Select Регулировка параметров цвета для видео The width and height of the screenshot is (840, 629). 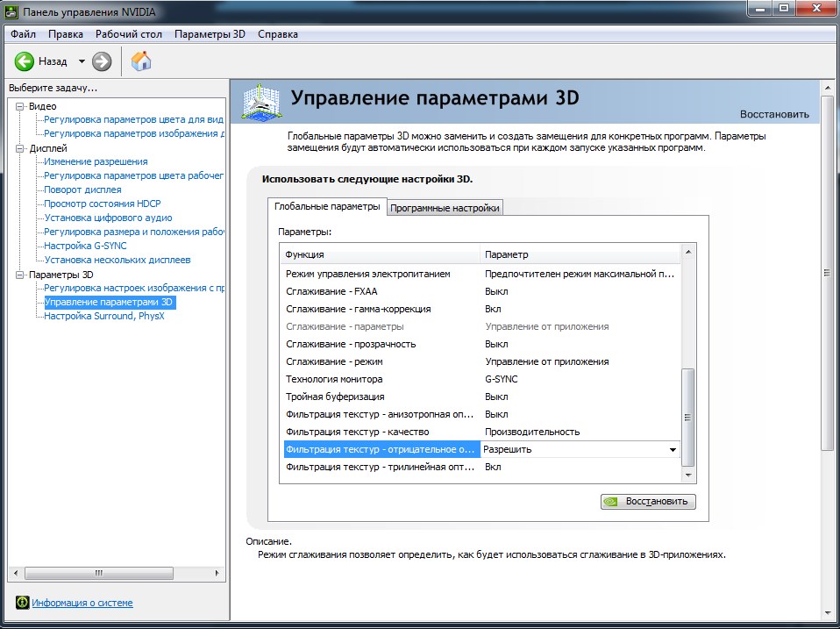click(x=134, y=119)
